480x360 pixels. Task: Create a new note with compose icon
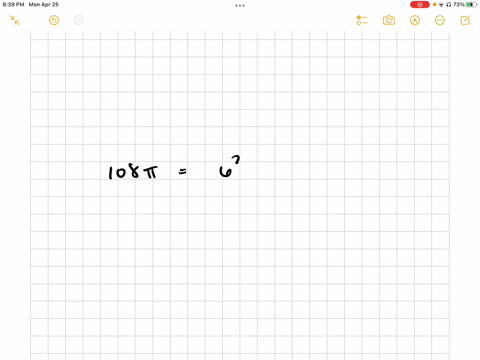tap(465, 20)
